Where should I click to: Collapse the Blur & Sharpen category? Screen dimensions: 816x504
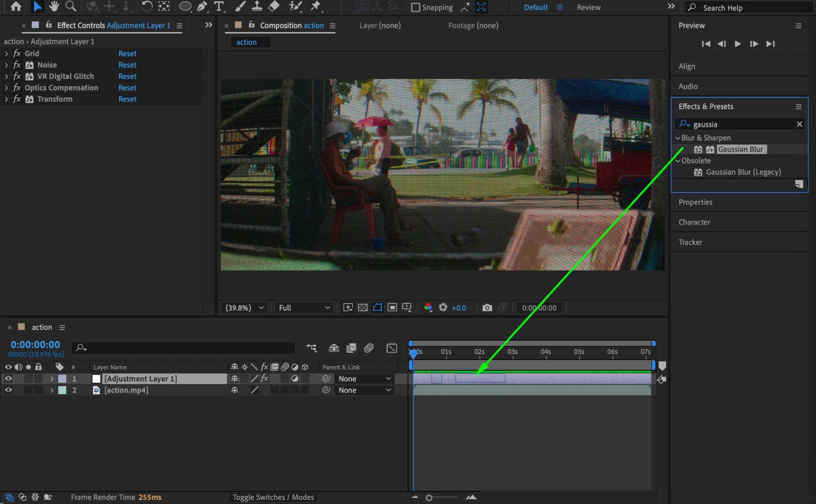tap(678, 138)
